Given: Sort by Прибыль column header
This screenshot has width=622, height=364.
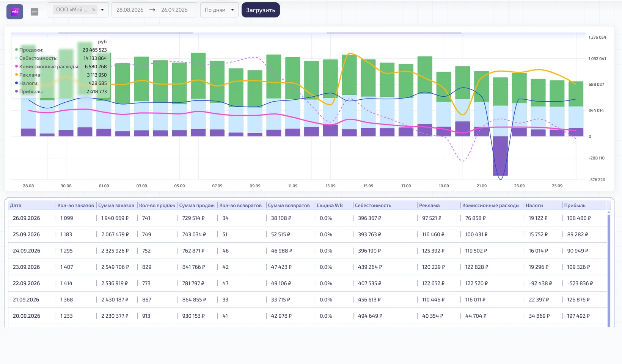Looking at the screenshot, I should [575, 206].
